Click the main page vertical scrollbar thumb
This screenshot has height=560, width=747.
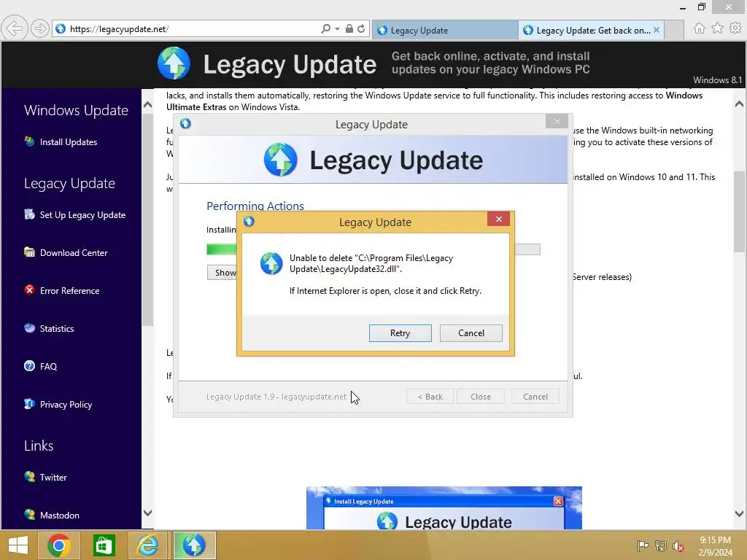[740, 212]
